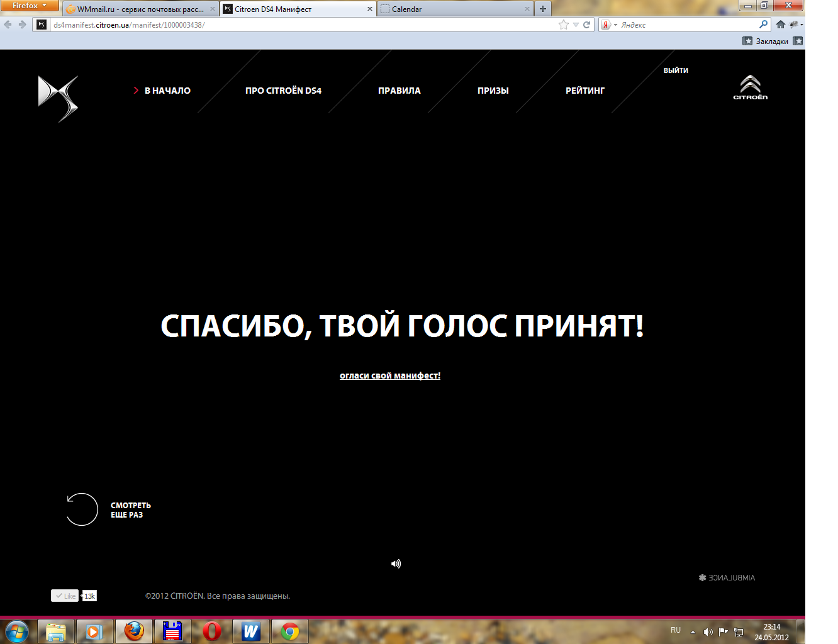Close the Citroen DS4 Манифест tab
The width and height of the screenshot is (838, 644).
pyautogui.click(x=370, y=9)
